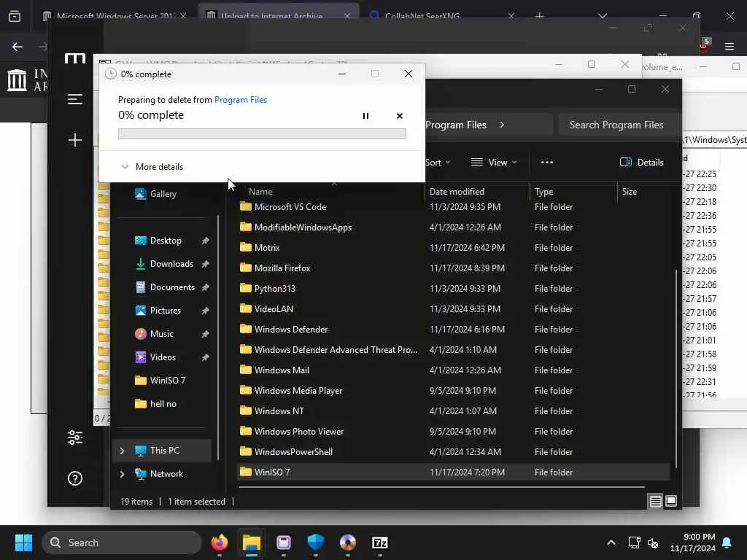
Task: Unpin Music using its pin icon
Action: (x=205, y=334)
